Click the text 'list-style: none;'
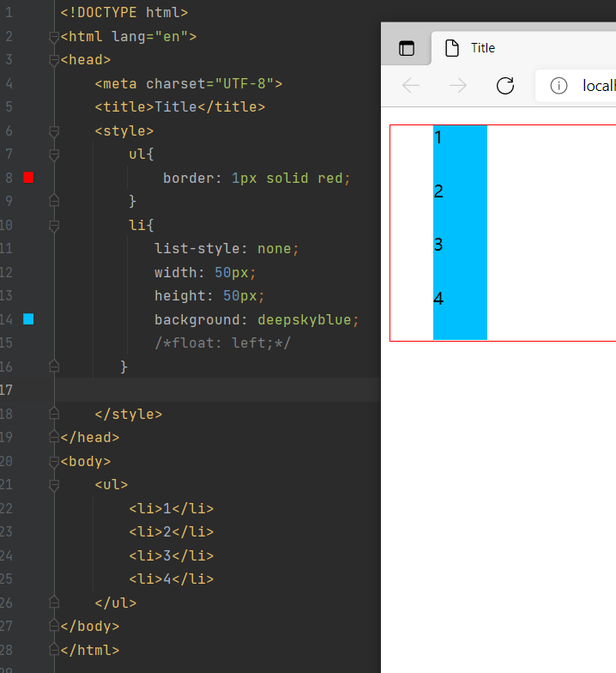616x673 pixels. click(226, 249)
